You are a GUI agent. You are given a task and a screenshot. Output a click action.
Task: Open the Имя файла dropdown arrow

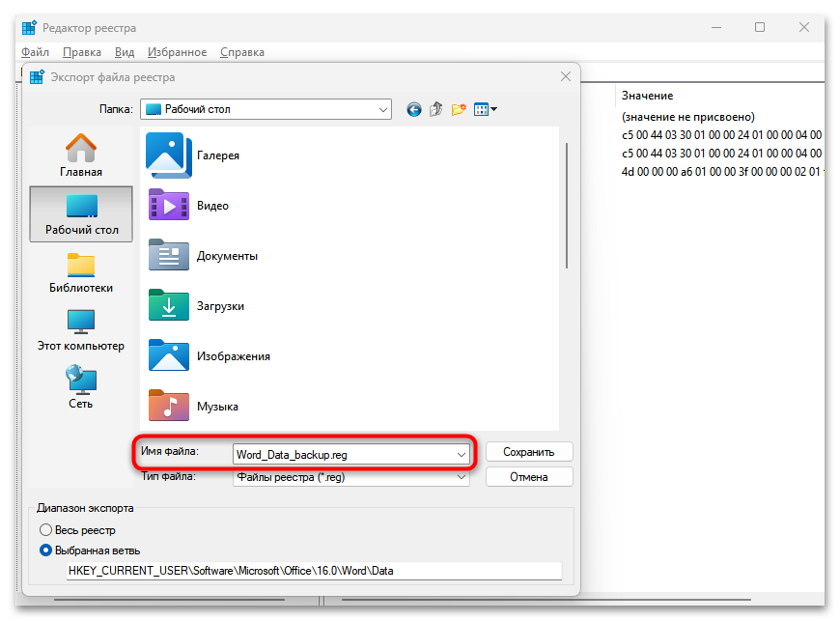(462, 453)
